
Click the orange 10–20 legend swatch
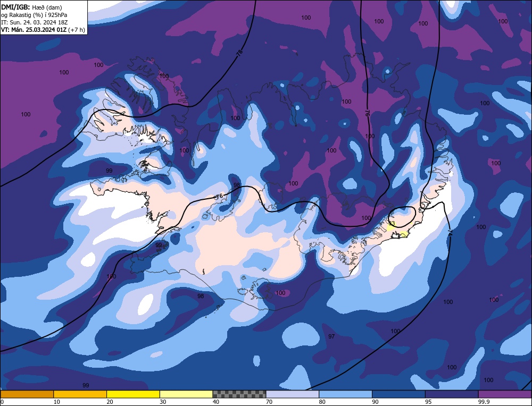(80, 394)
